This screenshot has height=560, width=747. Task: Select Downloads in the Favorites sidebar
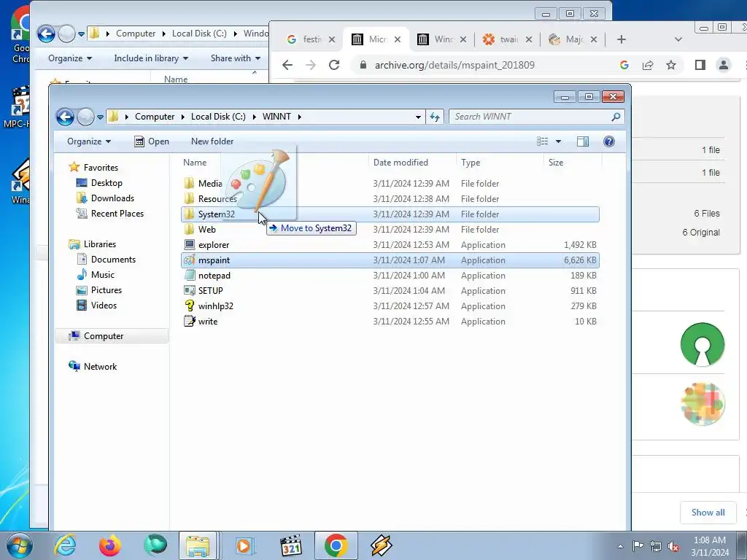[x=112, y=198]
